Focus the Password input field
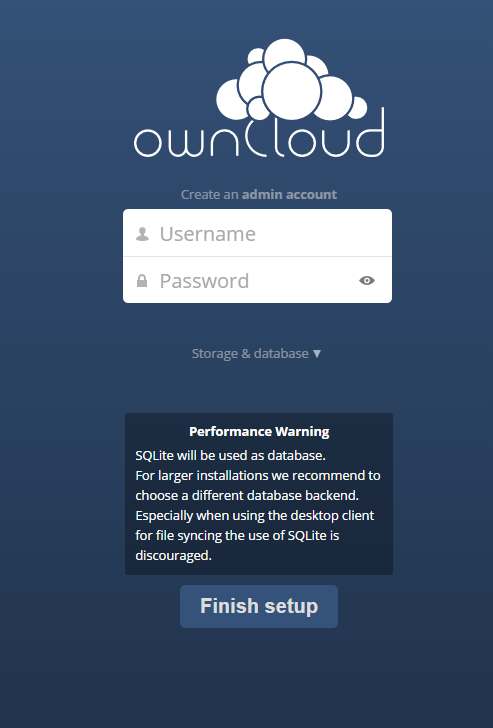 257,280
